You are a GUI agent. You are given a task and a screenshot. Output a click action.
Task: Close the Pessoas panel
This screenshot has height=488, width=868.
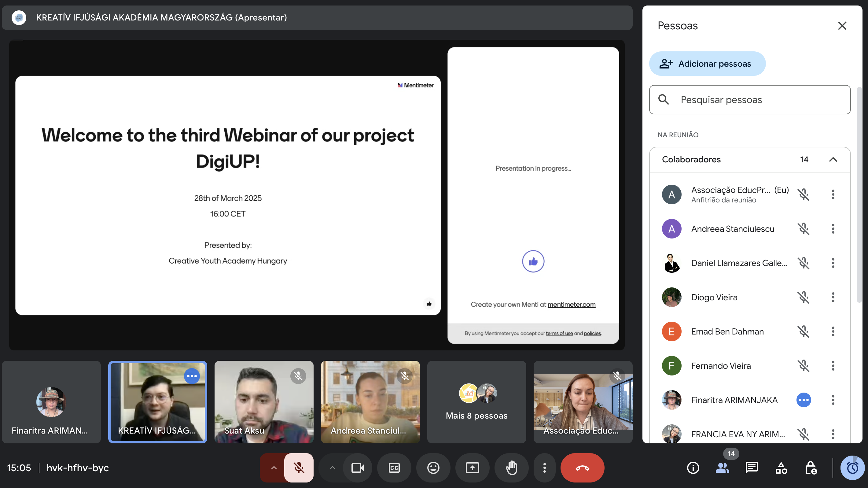(x=842, y=26)
